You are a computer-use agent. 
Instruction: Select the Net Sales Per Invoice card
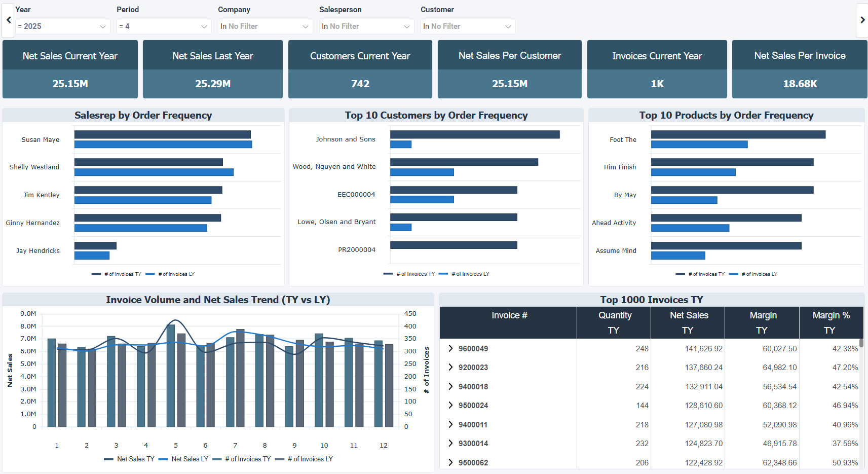[800, 69]
